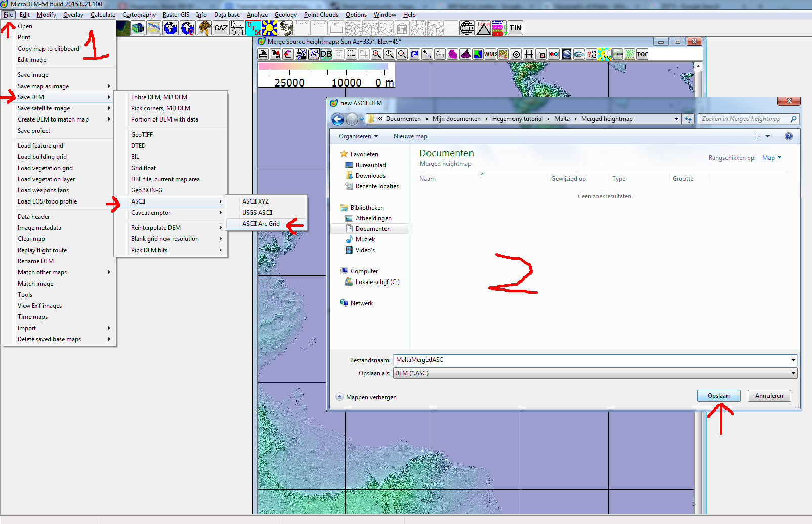Viewport: 812px width, 524px height.
Task: Click the help question mark in save dialog
Action: click(x=788, y=136)
